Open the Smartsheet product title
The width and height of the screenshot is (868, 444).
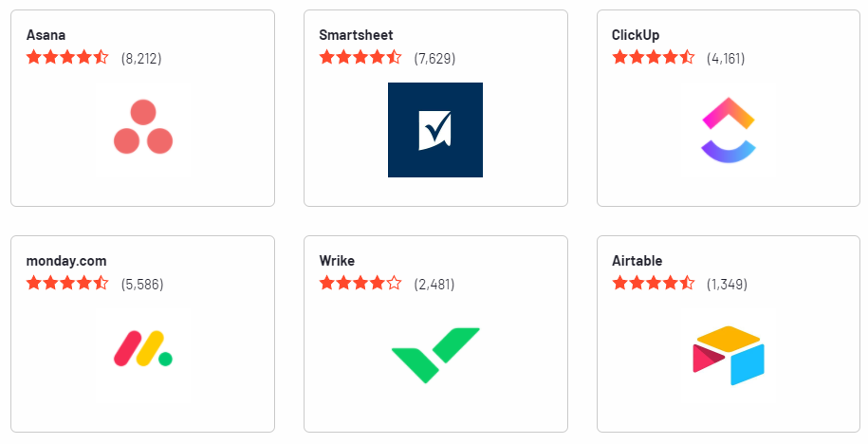coord(356,35)
